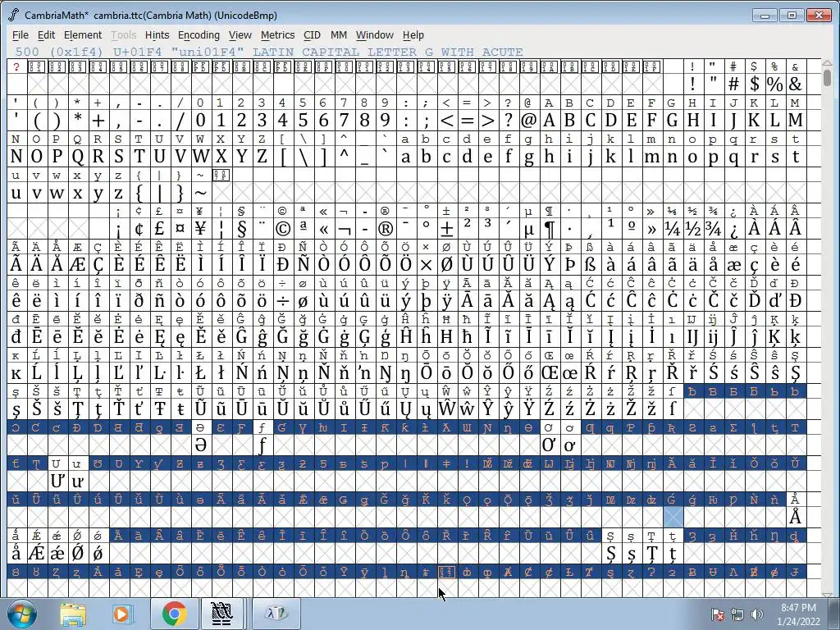The width and height of the screenshot is (840, 630).
Task: Select the pilcrow ¶ glyph cell
Action: (549, 229)
